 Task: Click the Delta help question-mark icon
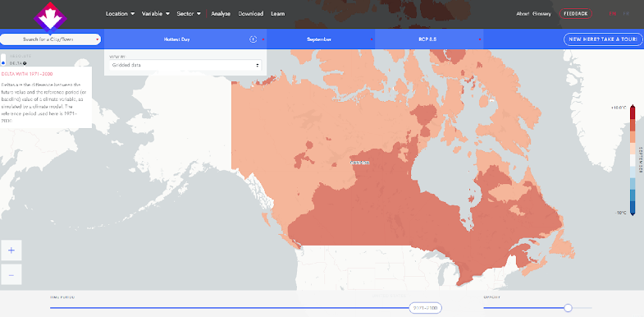tap(25, 63)
